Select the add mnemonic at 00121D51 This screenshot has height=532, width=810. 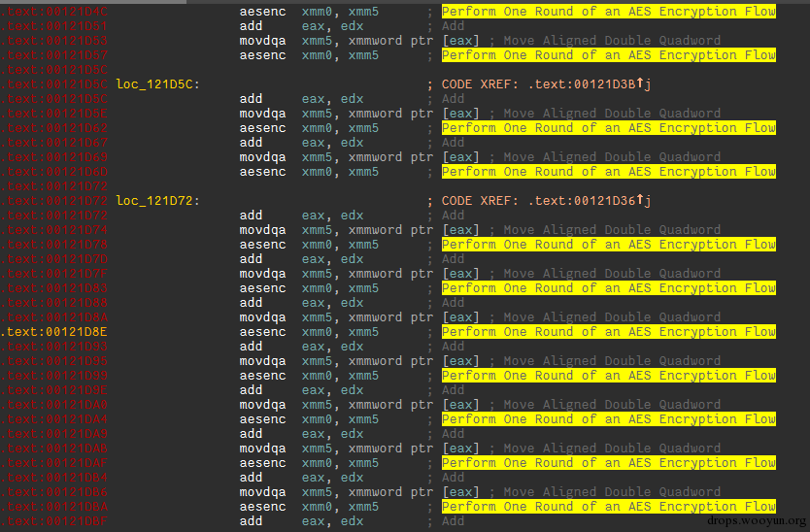pos(251,26)
